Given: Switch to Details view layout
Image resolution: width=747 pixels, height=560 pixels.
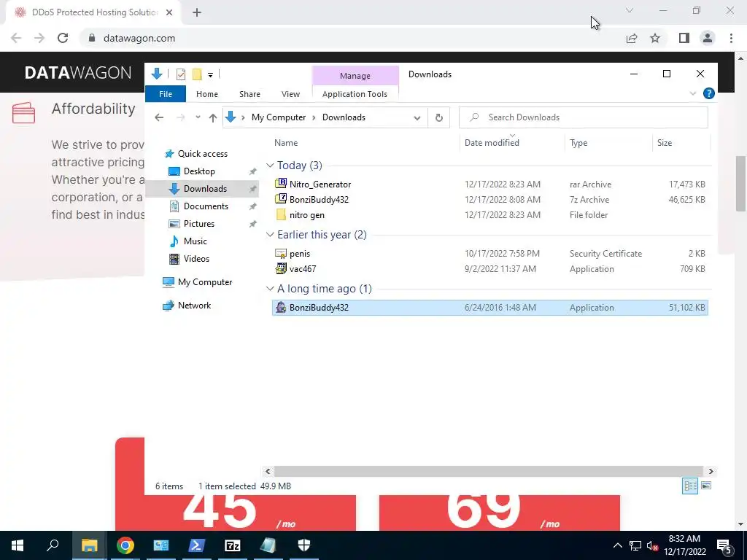Looking at the screenshot, I should (690, 486).
